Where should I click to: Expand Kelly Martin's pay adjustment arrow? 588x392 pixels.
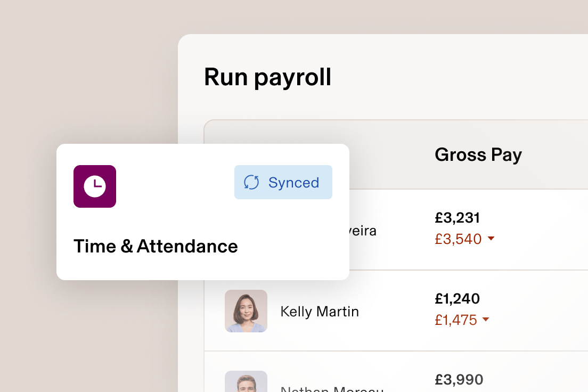(x=485, y=320)
